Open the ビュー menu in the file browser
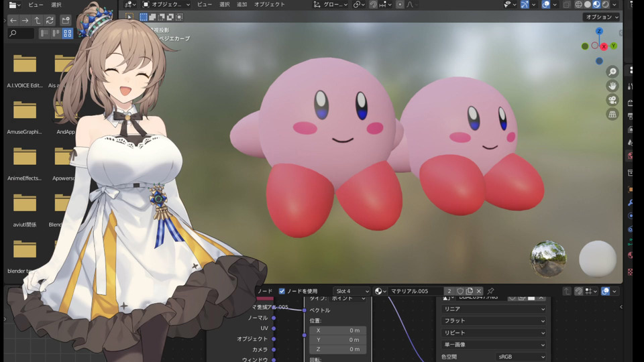The image size is (644, 362). (36, 5)
